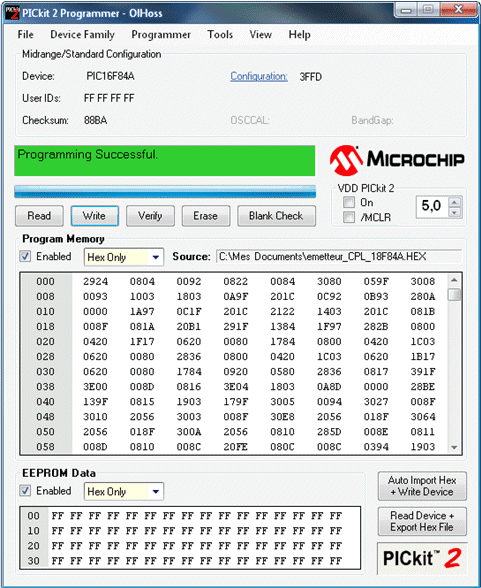Open Program Memory Hex Only dropdown

(124, 257)
